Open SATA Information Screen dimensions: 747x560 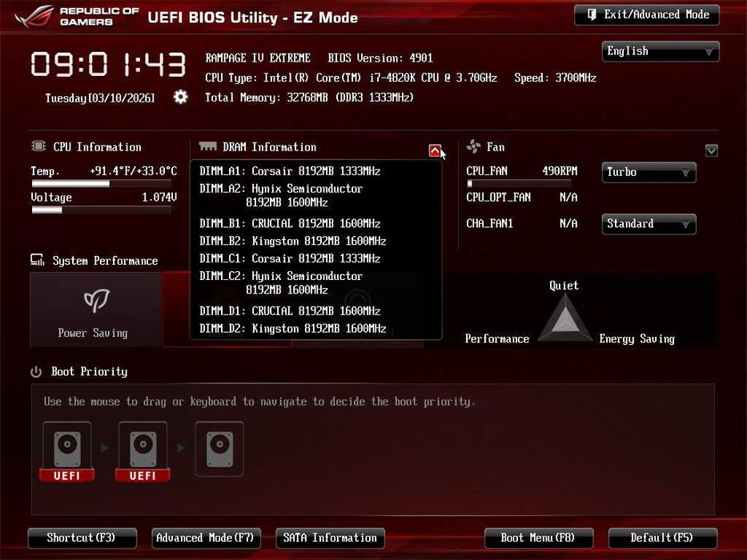(x=330, y=538)
